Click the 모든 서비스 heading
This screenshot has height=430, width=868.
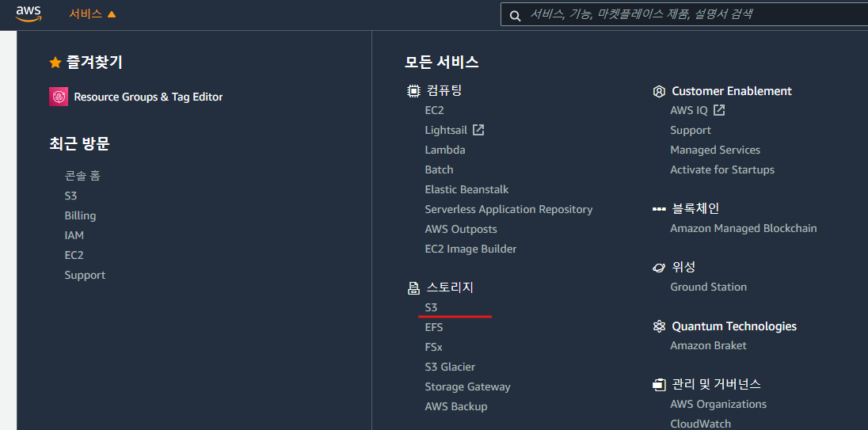click(442, 62)
